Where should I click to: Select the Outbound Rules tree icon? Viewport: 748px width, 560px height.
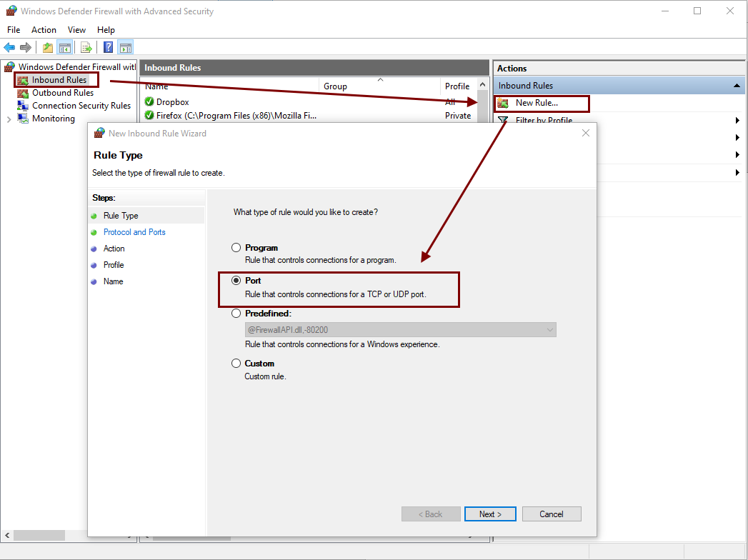(x=22, y=93)
